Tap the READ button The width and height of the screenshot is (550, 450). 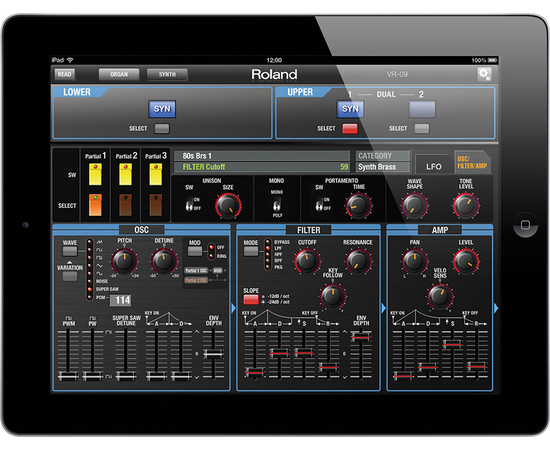pos(65,74)
